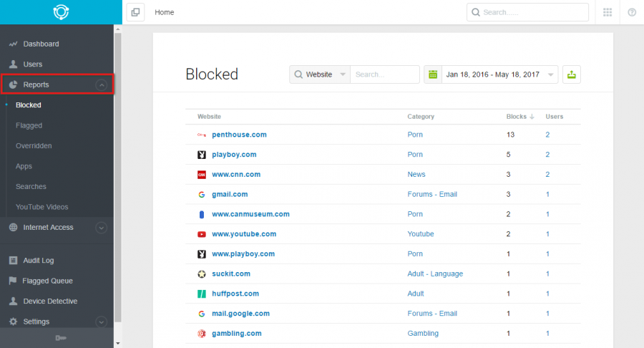Click the Home breadcrumb
Image resolution: width=644 pixels, height=348 pixels.
tap(165, 12)
